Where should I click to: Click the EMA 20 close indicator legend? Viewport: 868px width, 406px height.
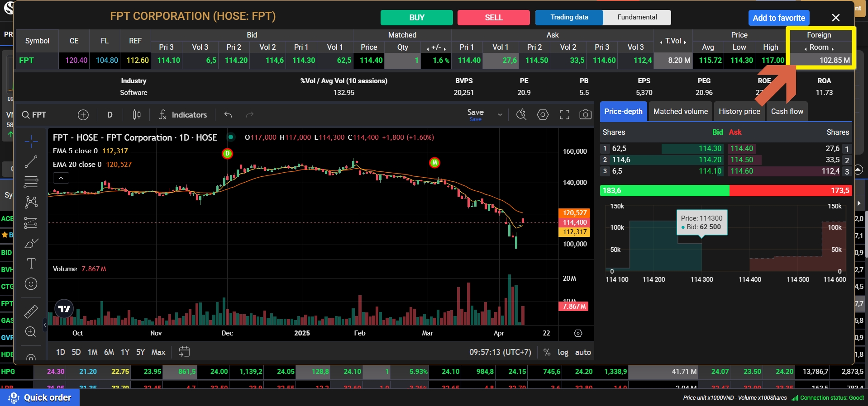click(92, 165)
